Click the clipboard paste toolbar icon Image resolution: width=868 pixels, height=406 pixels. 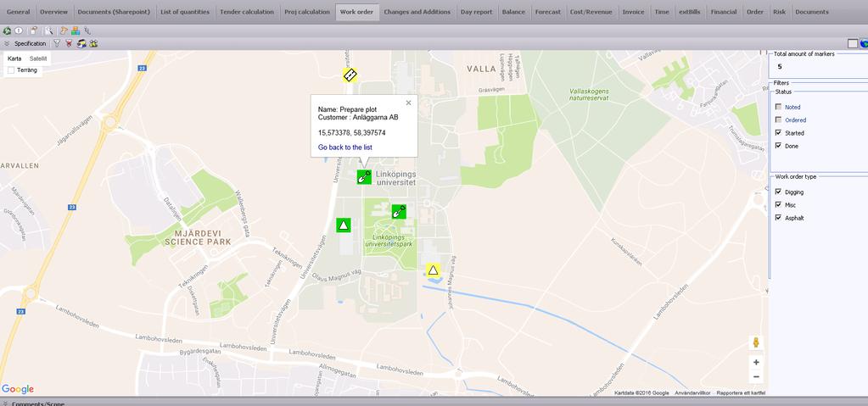[x=34, y=31]
